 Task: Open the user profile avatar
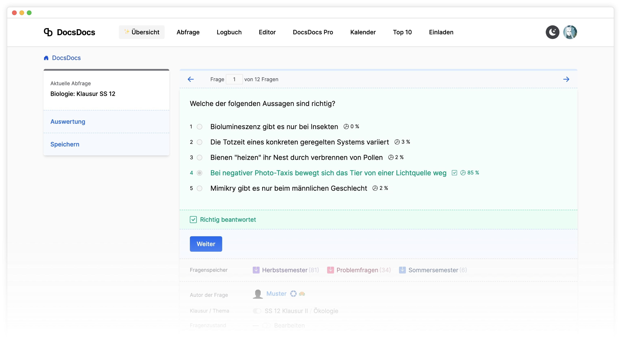click(x=570, y=32)
